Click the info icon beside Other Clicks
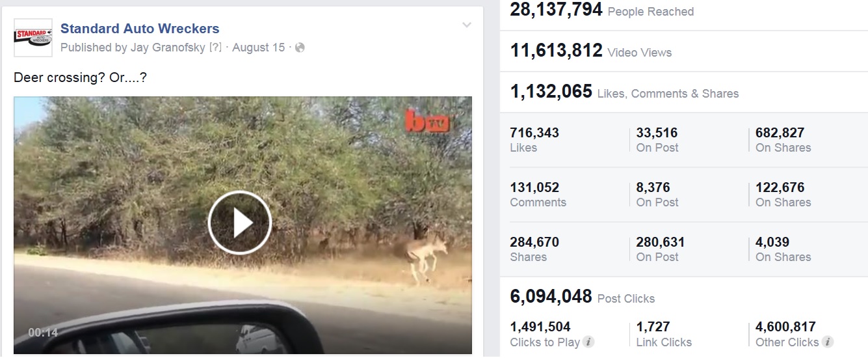Image resolution: width=868 pixels, height=358 pixels. (x=828, y=342)
